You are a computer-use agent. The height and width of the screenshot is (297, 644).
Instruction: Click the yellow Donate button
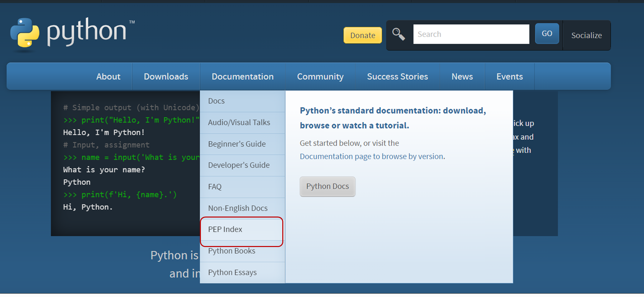tap(363, 35)
